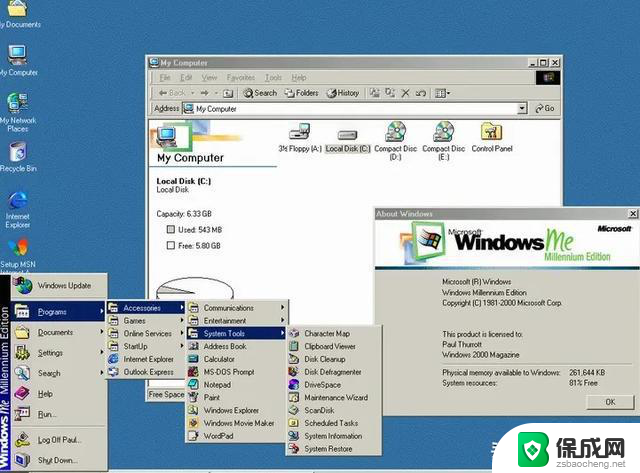The height and width of the screenshot is (473, 640).
Task: Open the Views dropdown button
Action: [x=442, y=93]
